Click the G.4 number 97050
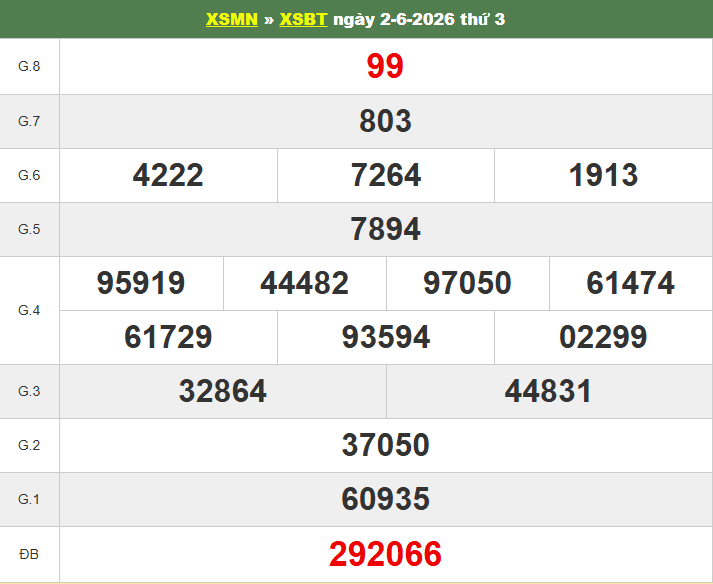Image resolution: width=713 pixels, height=584 pixels. [467, 283]
